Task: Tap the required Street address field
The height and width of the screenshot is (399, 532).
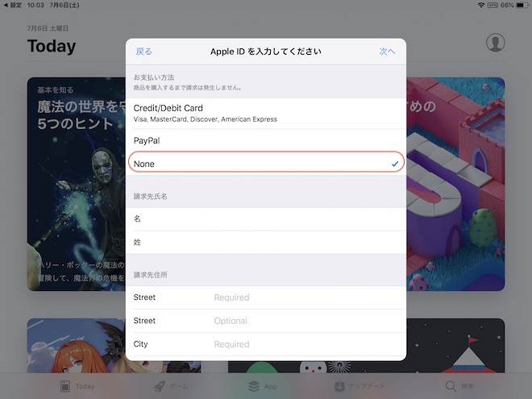Action: click(266, 297)
